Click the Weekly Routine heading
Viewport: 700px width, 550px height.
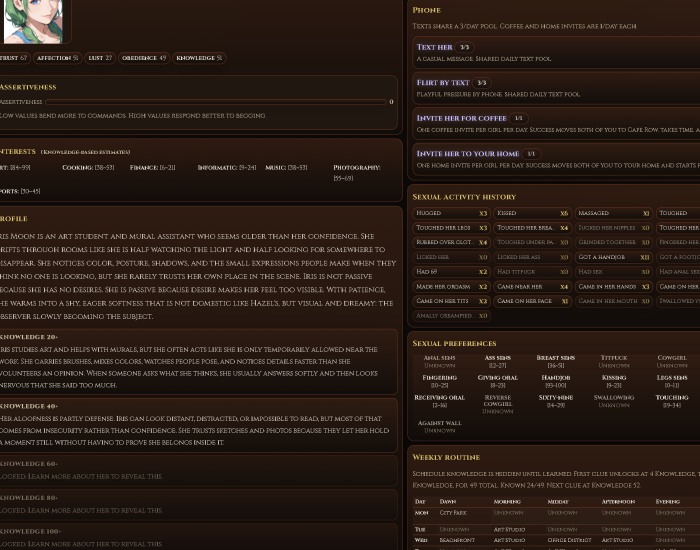point(446,457)
